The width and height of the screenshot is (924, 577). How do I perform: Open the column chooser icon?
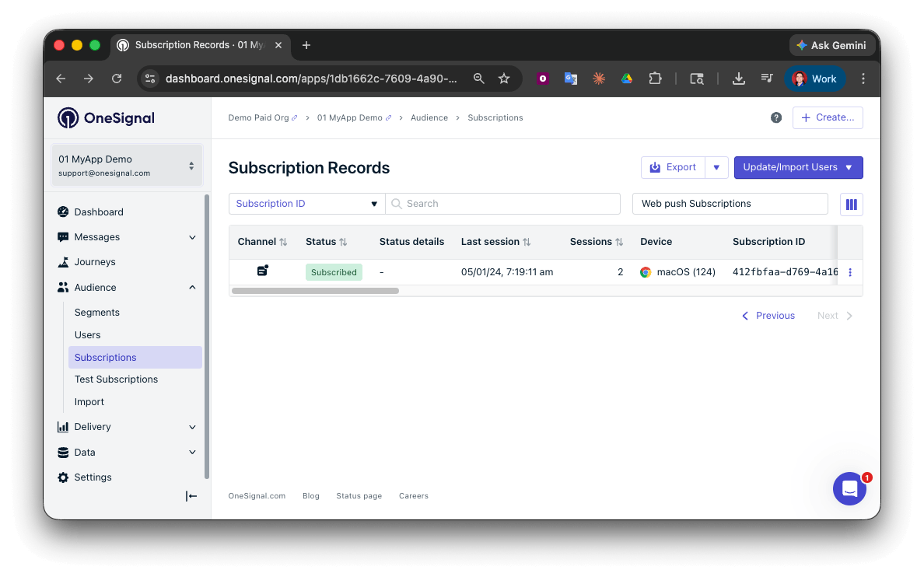[851, 205]
